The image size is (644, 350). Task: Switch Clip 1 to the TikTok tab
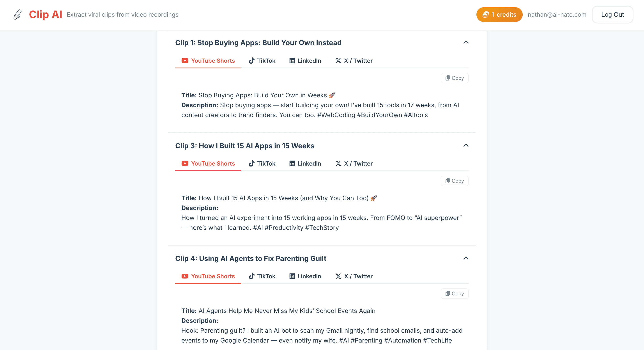pos(262,61)
